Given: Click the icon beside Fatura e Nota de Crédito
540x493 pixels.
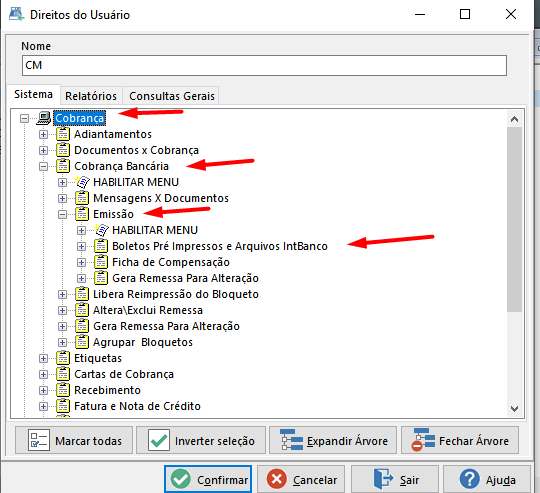Looking at the screenshot, I should 63,406.
